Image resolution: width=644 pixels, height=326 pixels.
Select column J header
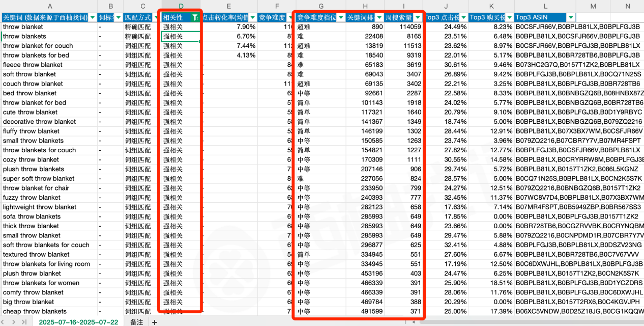click(x=446, y=6)
